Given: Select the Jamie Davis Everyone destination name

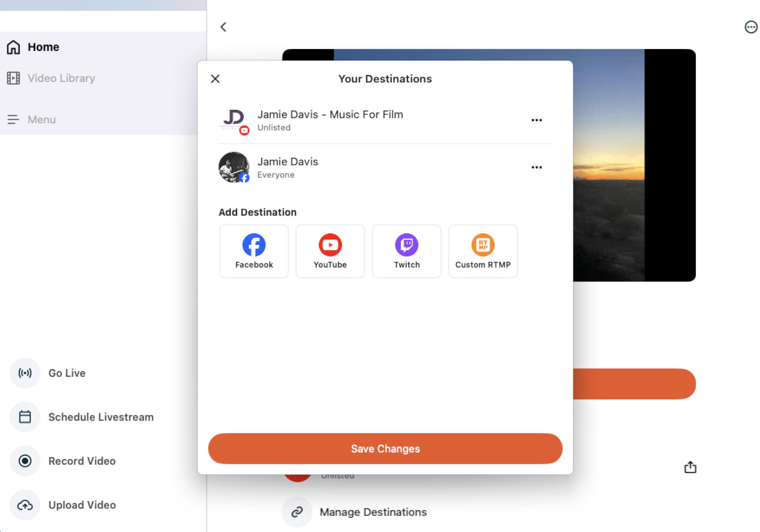Looking at the screenshot, I should pos(288,162).
